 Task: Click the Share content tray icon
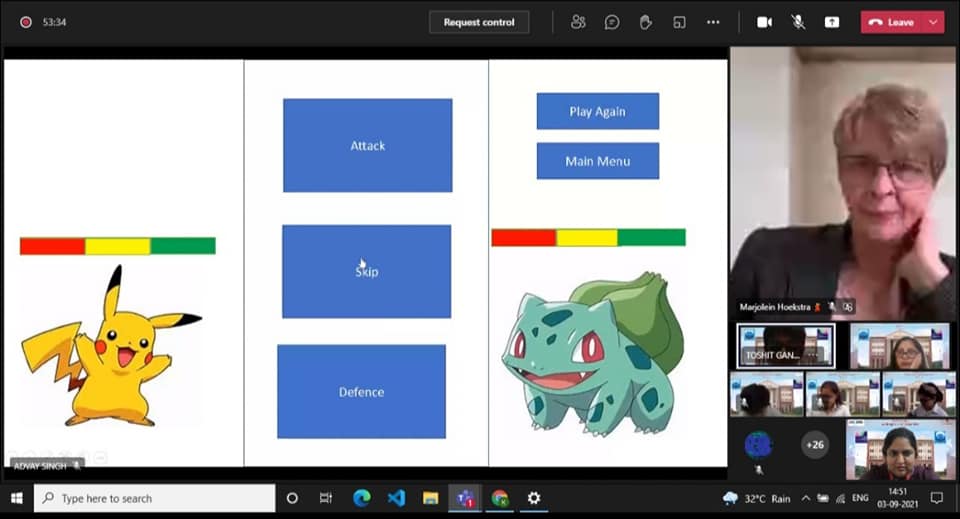point(831,22)
